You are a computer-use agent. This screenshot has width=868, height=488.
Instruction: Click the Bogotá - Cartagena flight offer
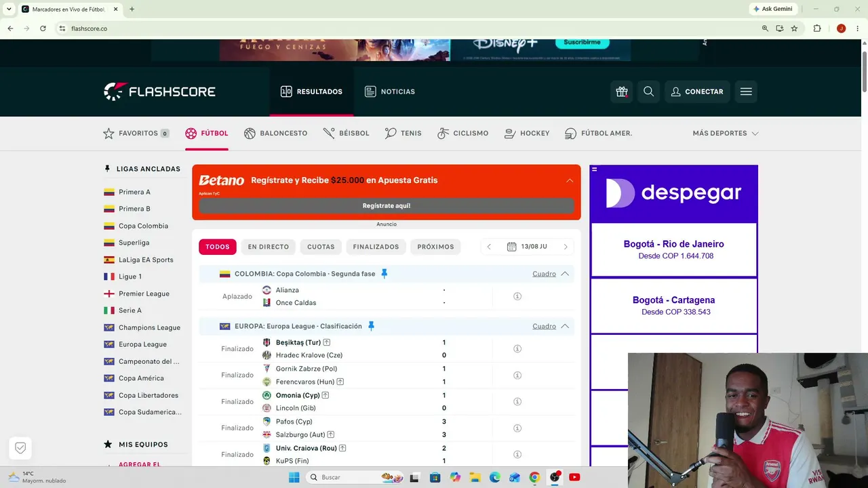pos(673,306)
